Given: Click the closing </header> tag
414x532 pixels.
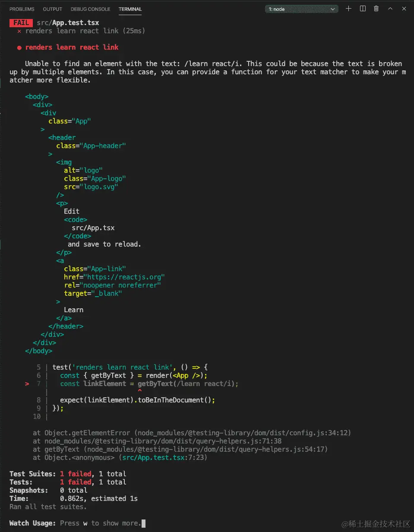Looking at the screenshot, I should coord(66,326).
